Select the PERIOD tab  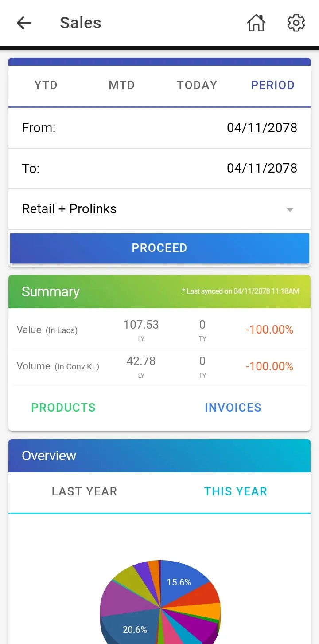[273, 85]
